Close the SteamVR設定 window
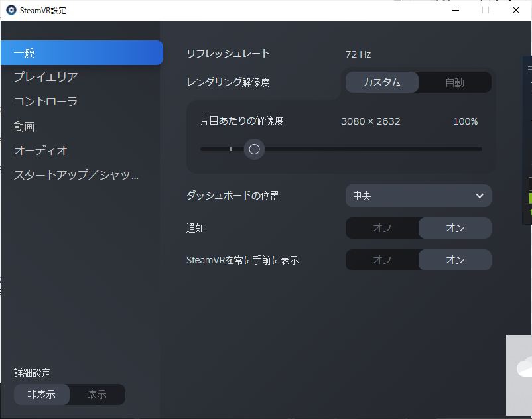The image size is (532, 419). click(515, 10)
